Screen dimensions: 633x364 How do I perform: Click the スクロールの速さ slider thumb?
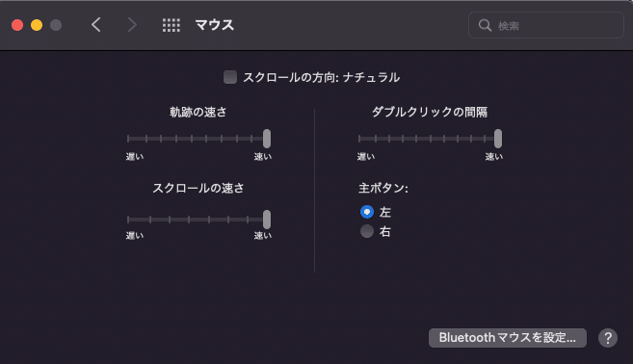pyautogui.click(x=267, y=220)
